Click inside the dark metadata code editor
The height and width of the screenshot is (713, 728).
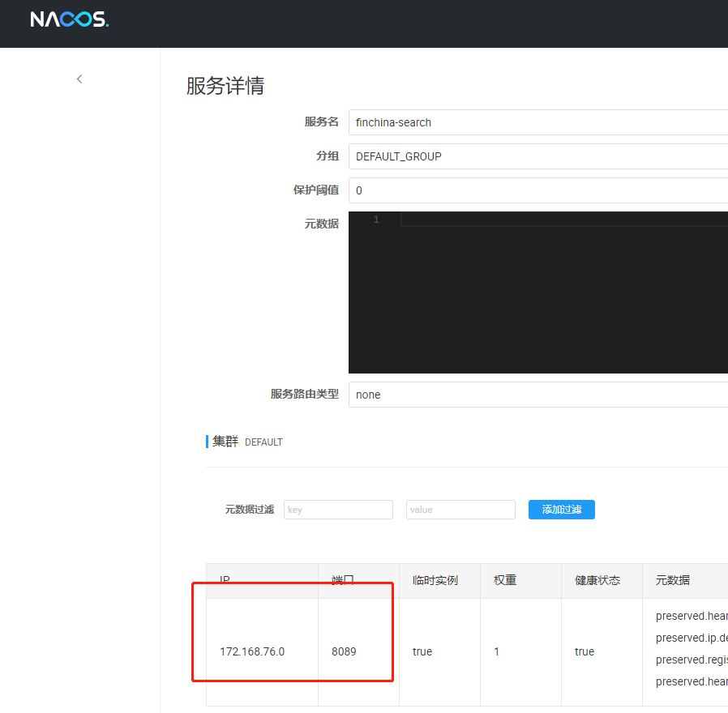[538, 292]
